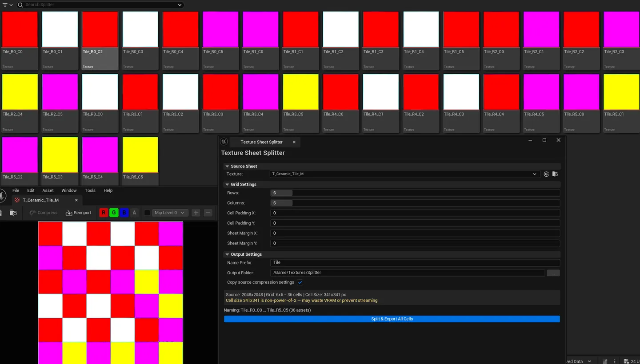Uncheck Copy source compression settings
This screenshot has width=640, height=364.
[x=300, y=282]
